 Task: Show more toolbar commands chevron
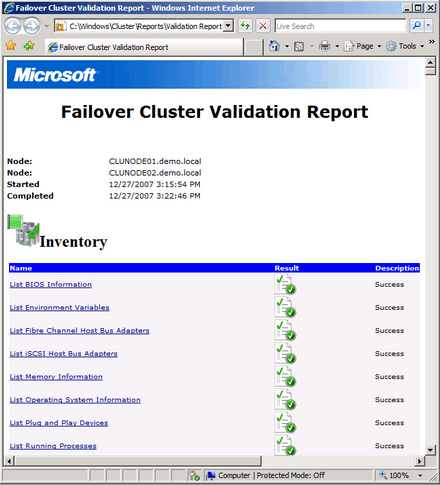coord(432,42)
